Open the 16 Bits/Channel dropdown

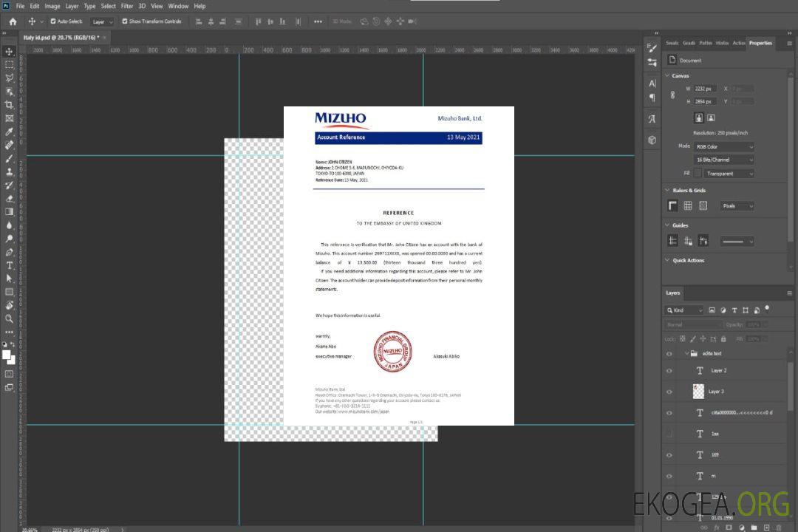[x=724, y=160]
